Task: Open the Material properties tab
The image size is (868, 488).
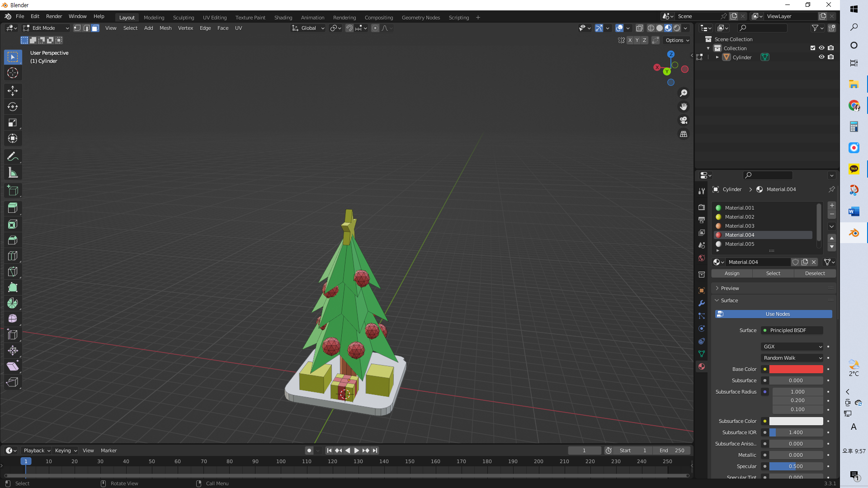Action: 702,366
